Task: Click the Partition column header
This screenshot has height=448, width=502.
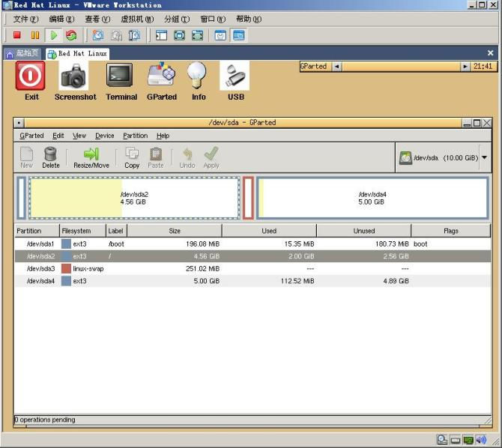Action: click(37, 231)
